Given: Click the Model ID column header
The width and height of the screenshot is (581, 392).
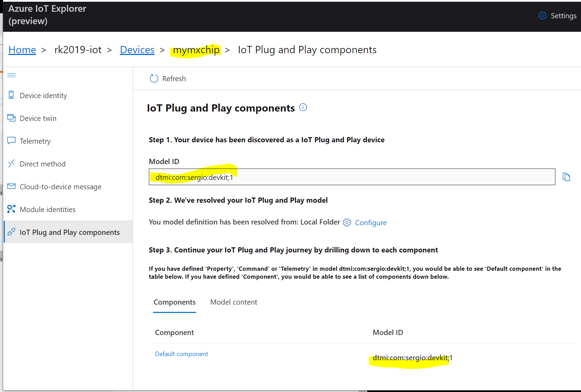Looking at the screenshot, I should coord(388,333).
